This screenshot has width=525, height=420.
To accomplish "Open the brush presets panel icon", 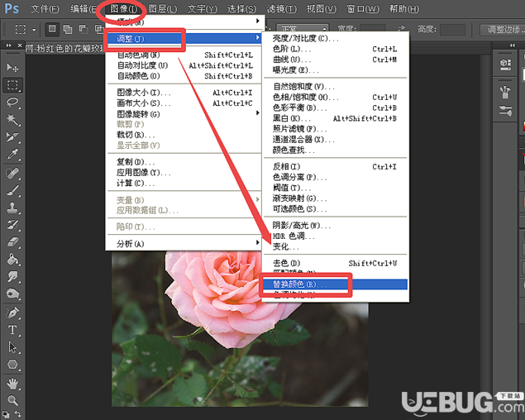I will coord(505,92).
